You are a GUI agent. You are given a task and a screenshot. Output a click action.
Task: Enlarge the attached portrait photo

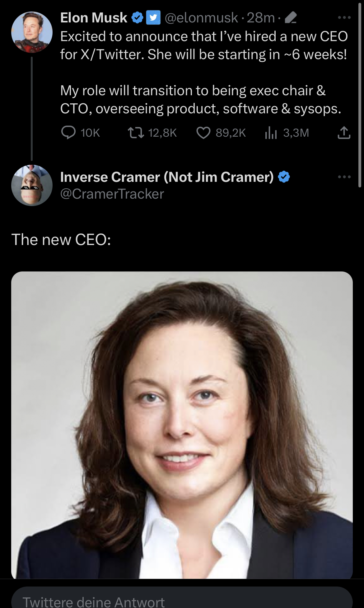click(182, 425)
